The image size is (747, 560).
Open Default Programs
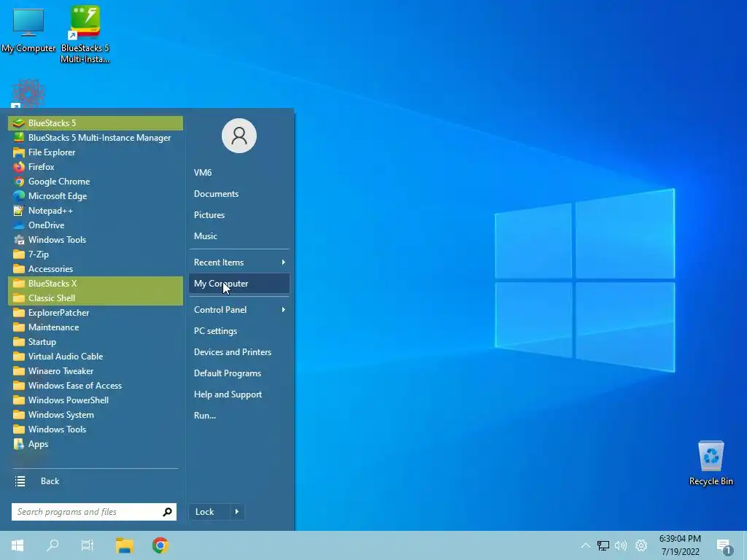(x=239, y=373)
